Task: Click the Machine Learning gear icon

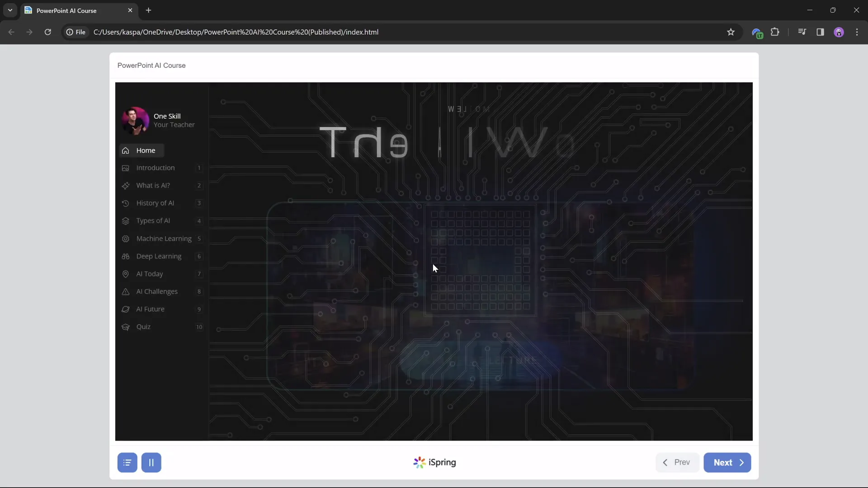Action: pyautogui.click(x=126, y=239)
